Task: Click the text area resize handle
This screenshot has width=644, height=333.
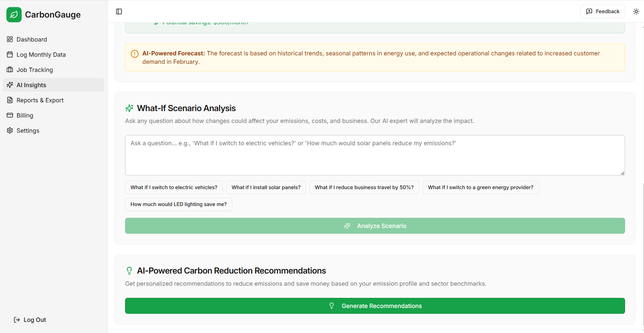Action: (x=622, y=173)
